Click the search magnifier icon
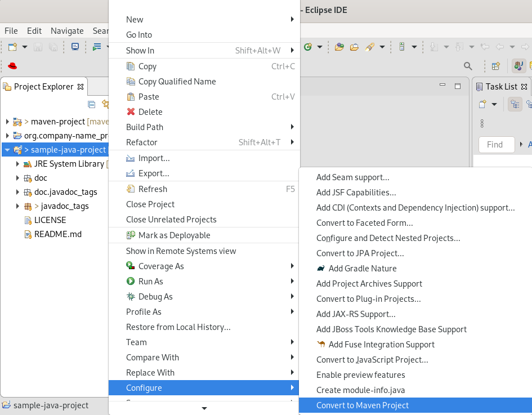Viewport: 532px width, 415px height. click(x=468, y=66)
